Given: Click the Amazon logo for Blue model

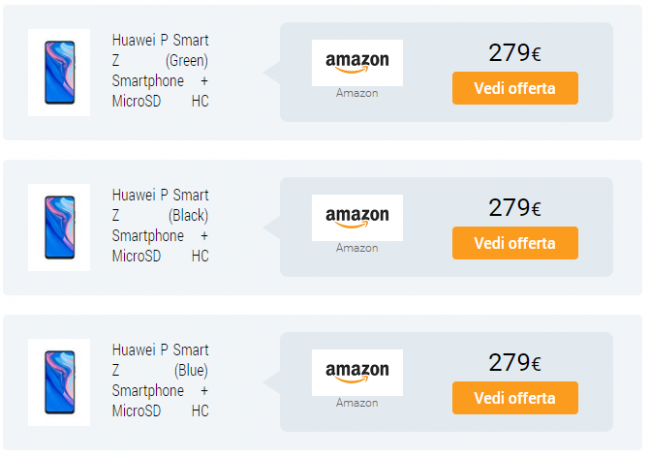Looking at the screenshot, I should coord(357,371).
